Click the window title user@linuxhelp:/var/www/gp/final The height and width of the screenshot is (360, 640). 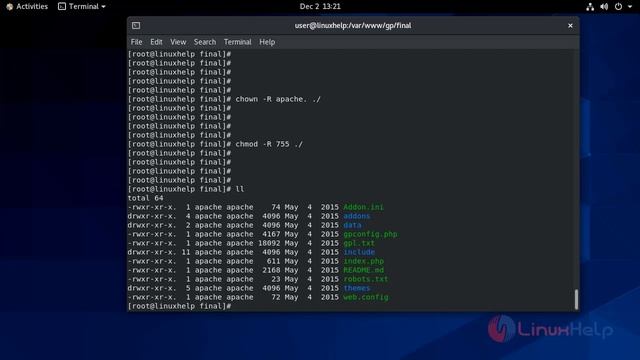click(353, 26)
